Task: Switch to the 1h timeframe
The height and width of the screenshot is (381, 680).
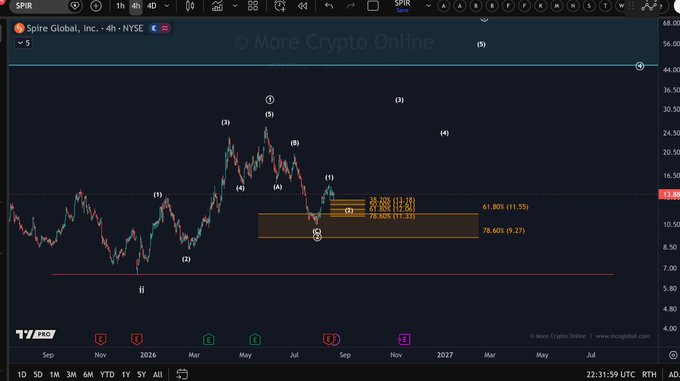Action: [x=120, y=6]
